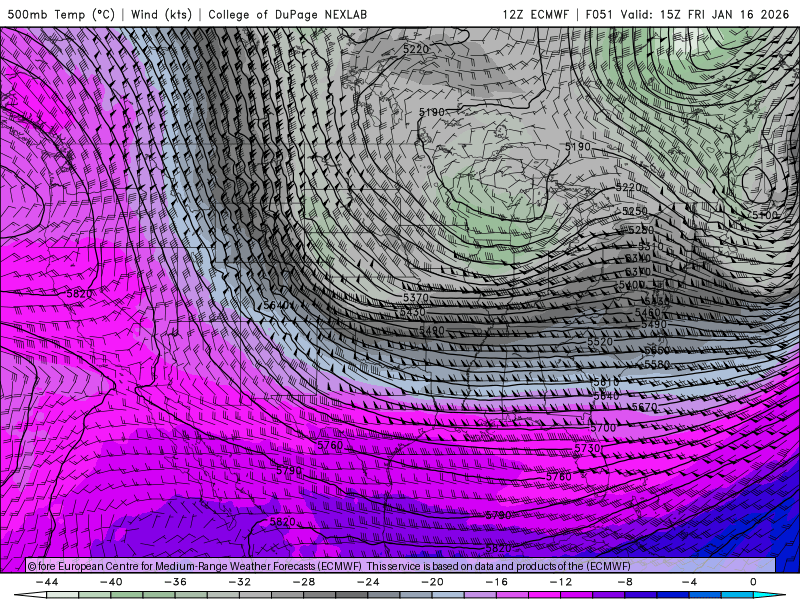
Task: Click the 5700 height contour label
Action: [x=603, y=428]
